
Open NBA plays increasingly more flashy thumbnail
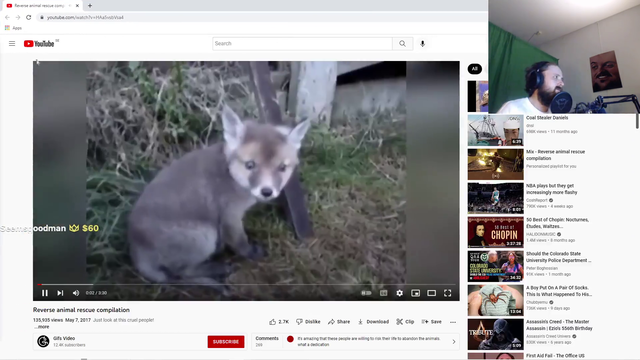(496, 198)
